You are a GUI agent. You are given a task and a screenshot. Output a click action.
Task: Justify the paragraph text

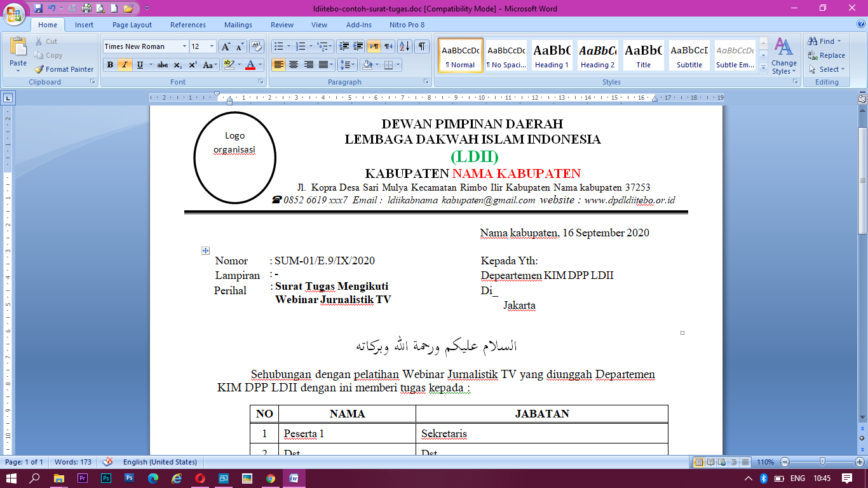[323, 65]
